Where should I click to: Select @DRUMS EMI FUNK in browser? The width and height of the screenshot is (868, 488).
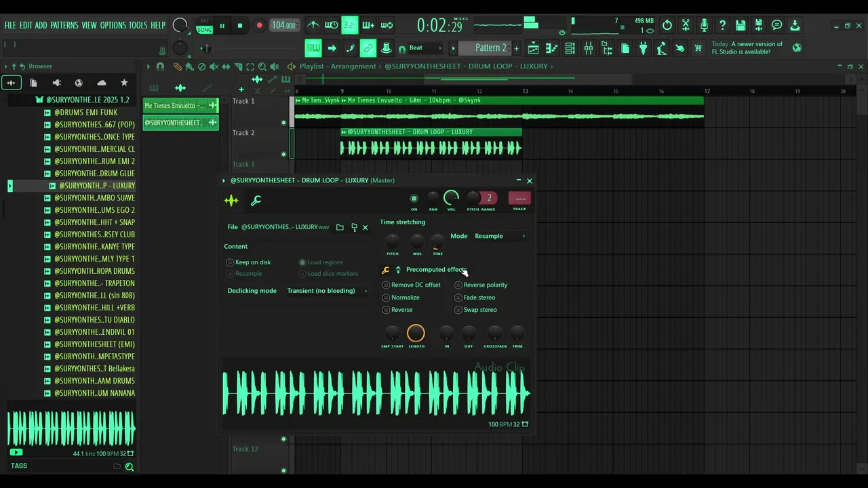pyautogui.click(x=85, y=113)
